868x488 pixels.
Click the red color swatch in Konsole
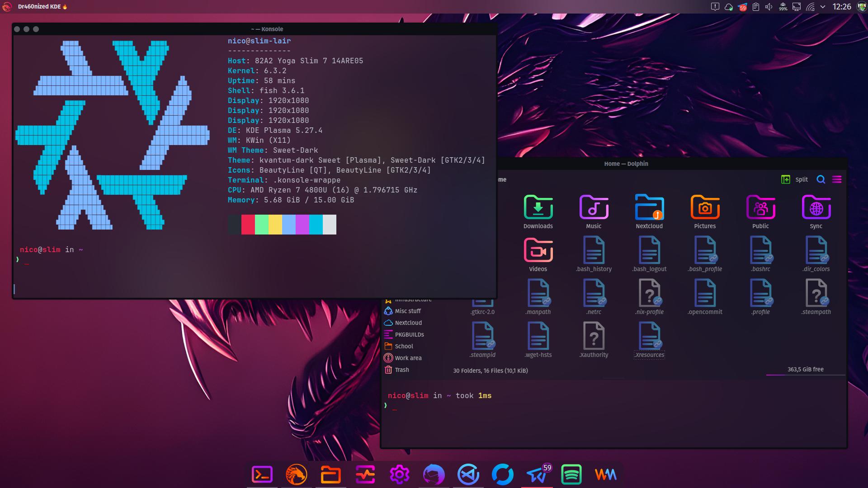tap(248, 225)
